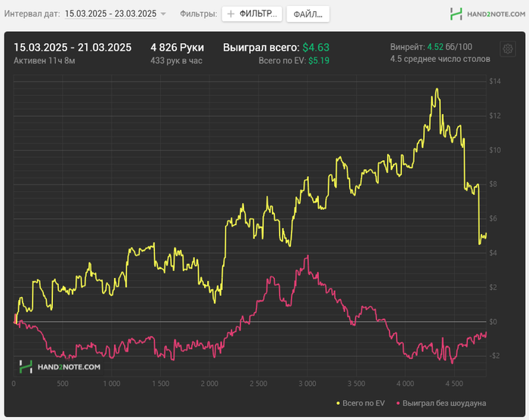Screen dimensions: 529x420
Task: Click the 3 000 x-axis label
Action: (x=308, y=384)
